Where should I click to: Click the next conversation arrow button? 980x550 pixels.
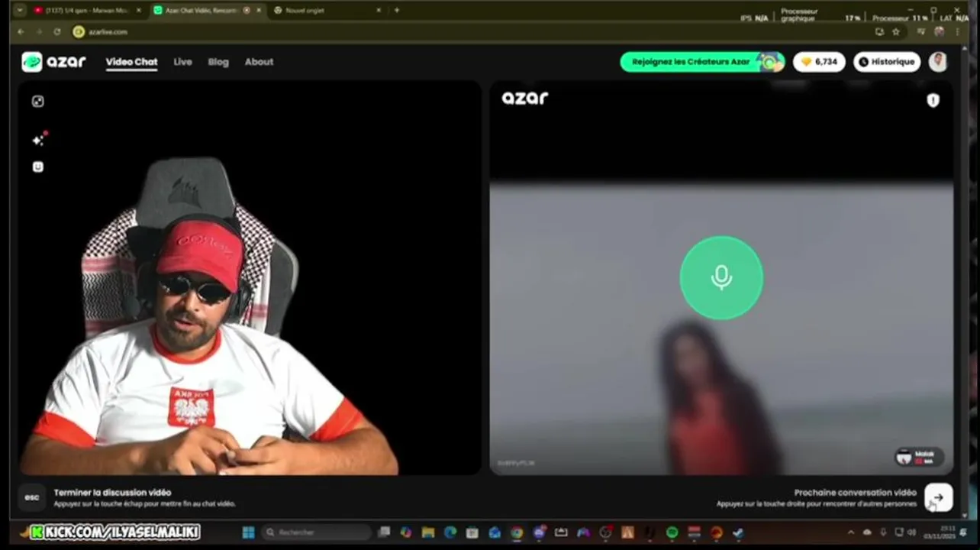pos(938,497)
